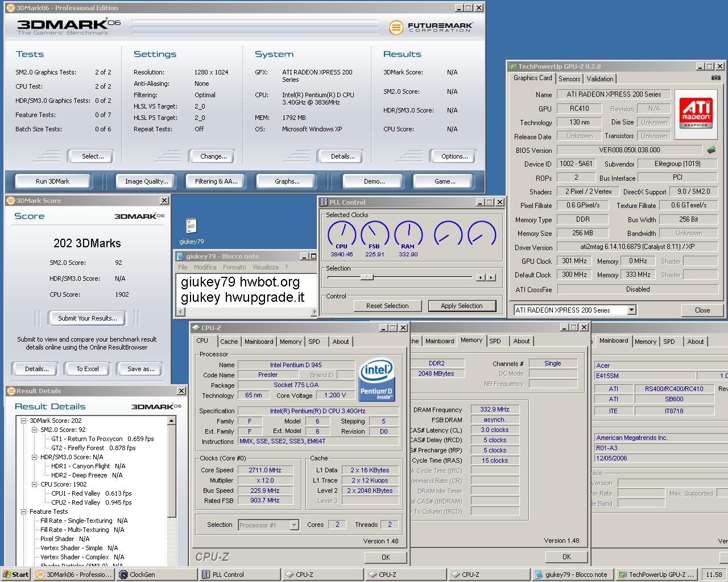Screen dimensions: 728x582
Task: Switch to giukey79 Blocco note taskbar button
Action: (573, 575)
